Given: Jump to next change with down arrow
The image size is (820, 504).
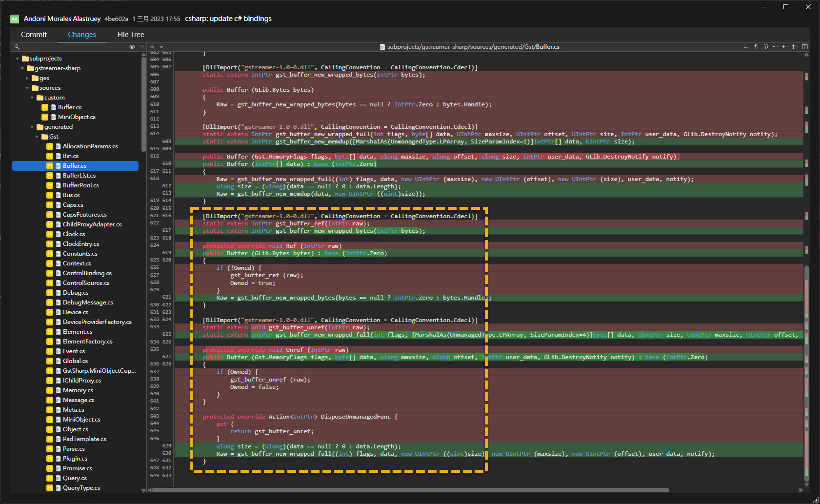Looking at the screenshot, I should point(161,47).
